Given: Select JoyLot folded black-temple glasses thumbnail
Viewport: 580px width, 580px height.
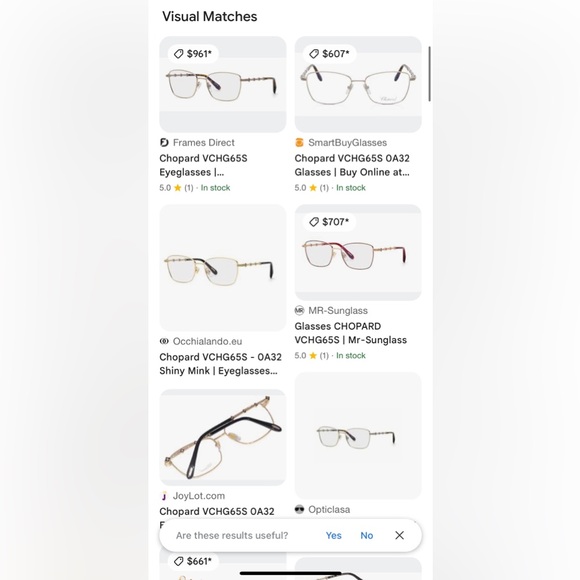Looking at the screenshot, I should pyautogui.click(x=223, y=437).
